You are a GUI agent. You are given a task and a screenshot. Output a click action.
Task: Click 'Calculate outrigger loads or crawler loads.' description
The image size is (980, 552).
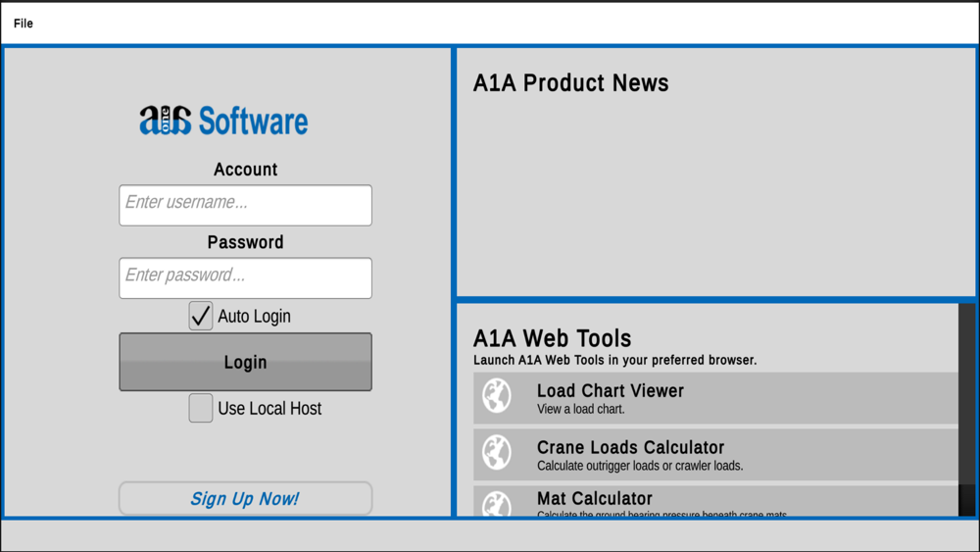click(640, 466)
